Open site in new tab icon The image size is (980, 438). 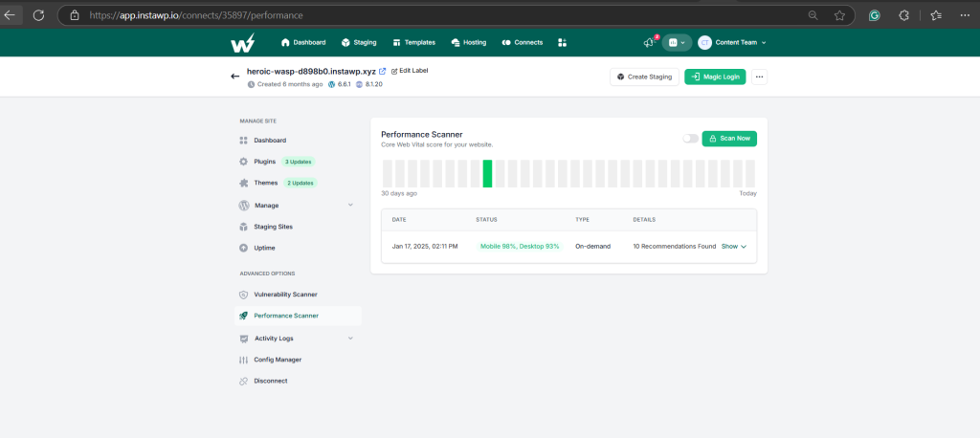[x=383, y=71]
